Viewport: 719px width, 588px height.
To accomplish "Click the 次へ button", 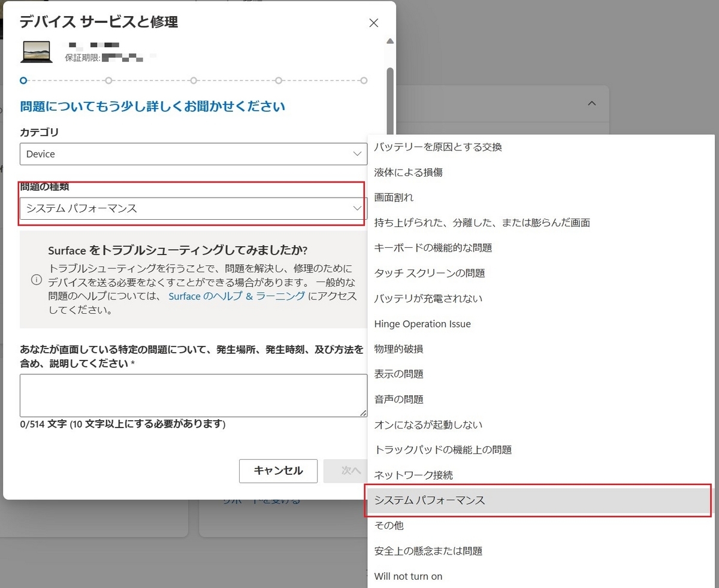I will [346, 471].
